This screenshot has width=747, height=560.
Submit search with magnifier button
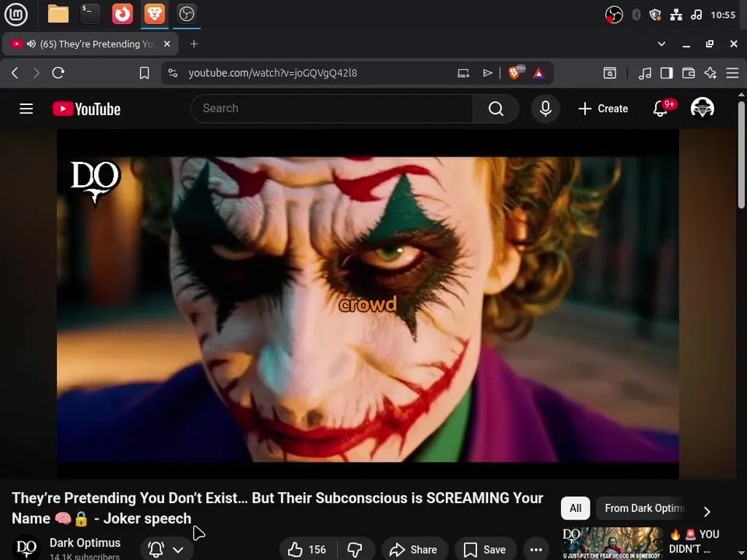point(496,109)
